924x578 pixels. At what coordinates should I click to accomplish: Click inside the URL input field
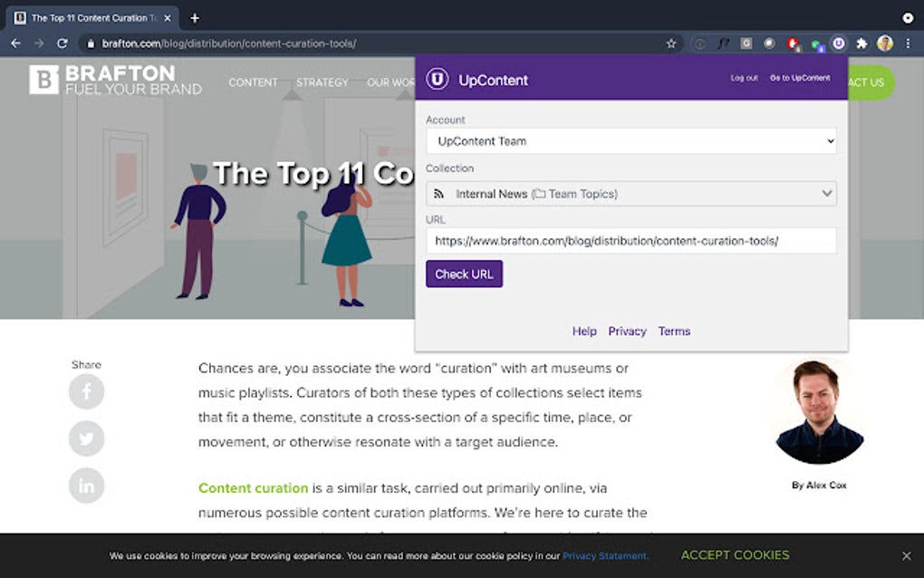click(x=631, y=240)
